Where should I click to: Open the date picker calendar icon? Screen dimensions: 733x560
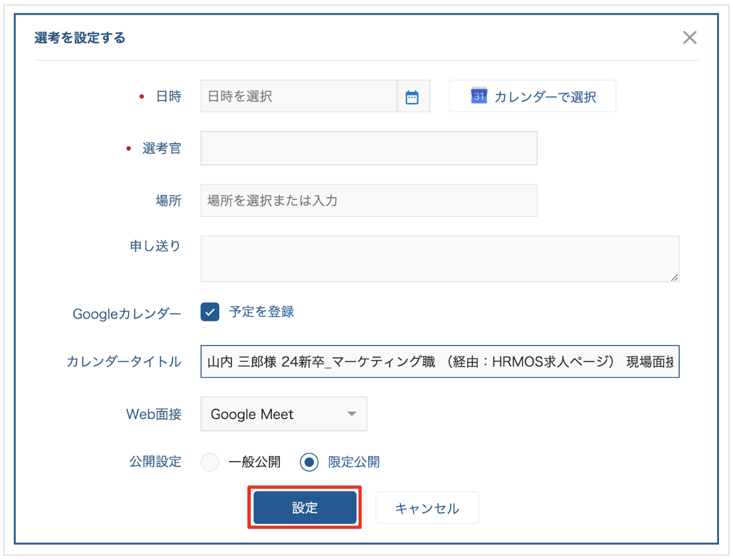pyautogui.click(x=412, y=97)
